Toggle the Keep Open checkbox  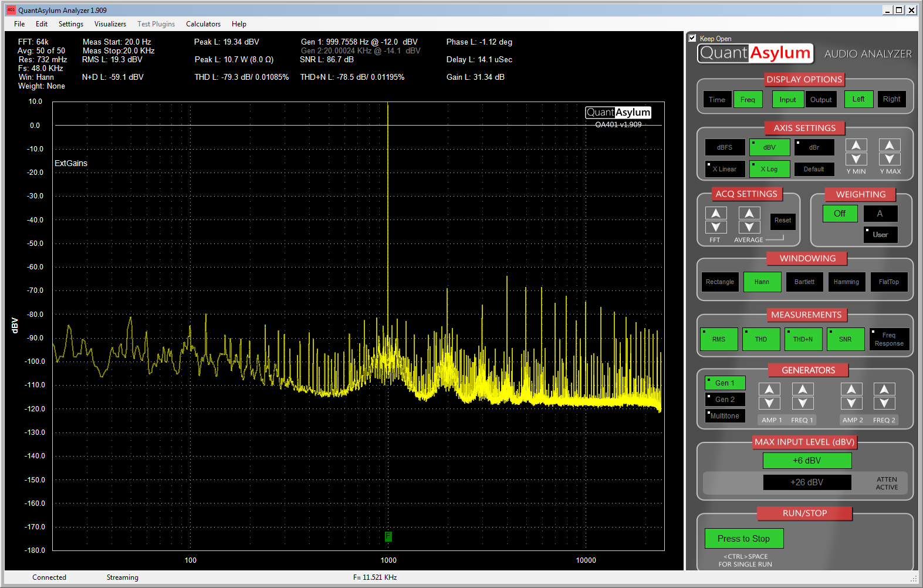(692, 38)
